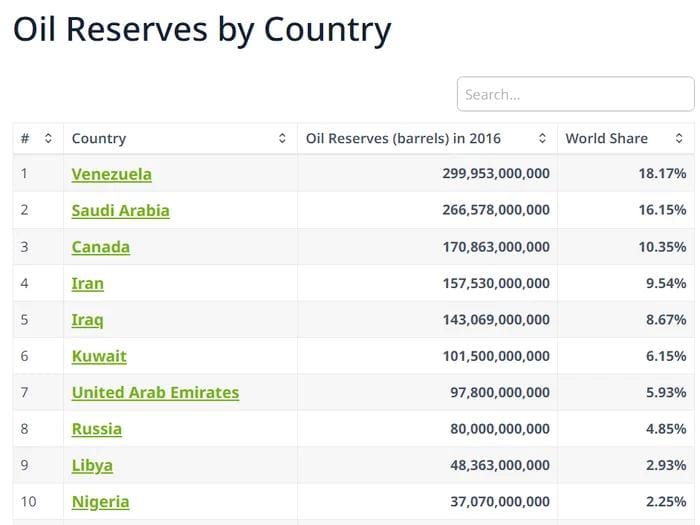Open the Venezuela country link

tap(111, 174)
